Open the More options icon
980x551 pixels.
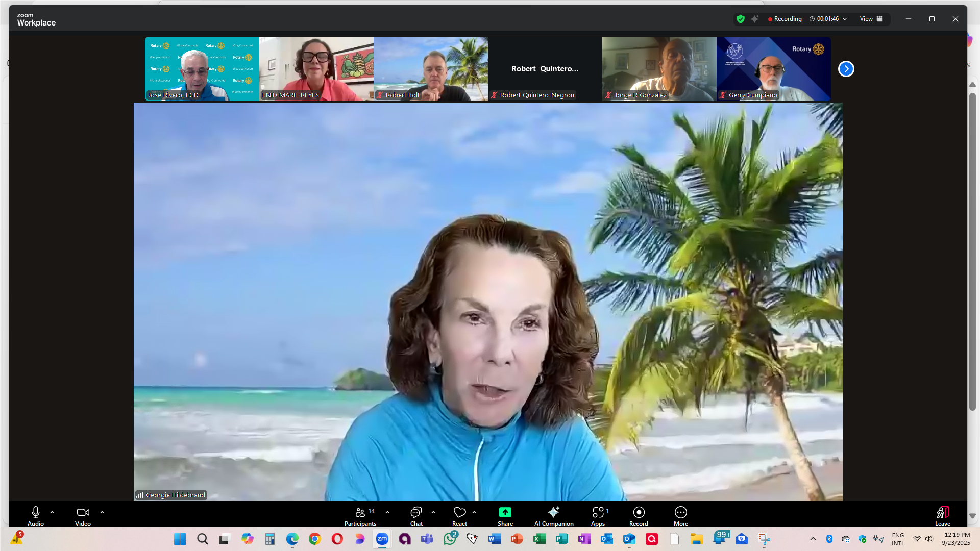680,512
